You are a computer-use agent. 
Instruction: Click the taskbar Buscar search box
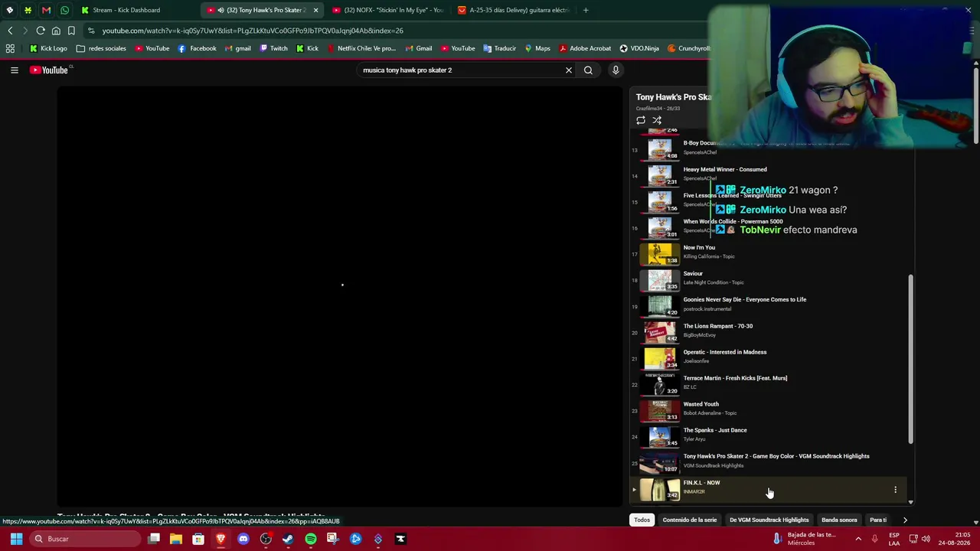coord(84,539)
